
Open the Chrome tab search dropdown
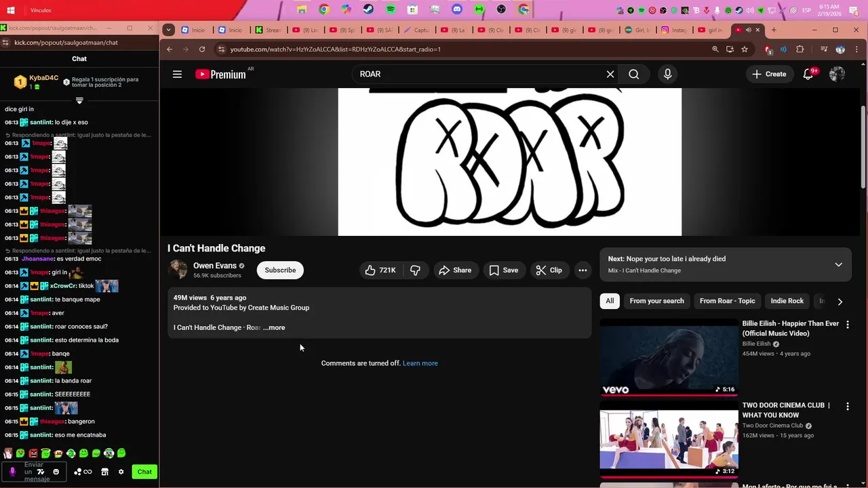point(168,30)
